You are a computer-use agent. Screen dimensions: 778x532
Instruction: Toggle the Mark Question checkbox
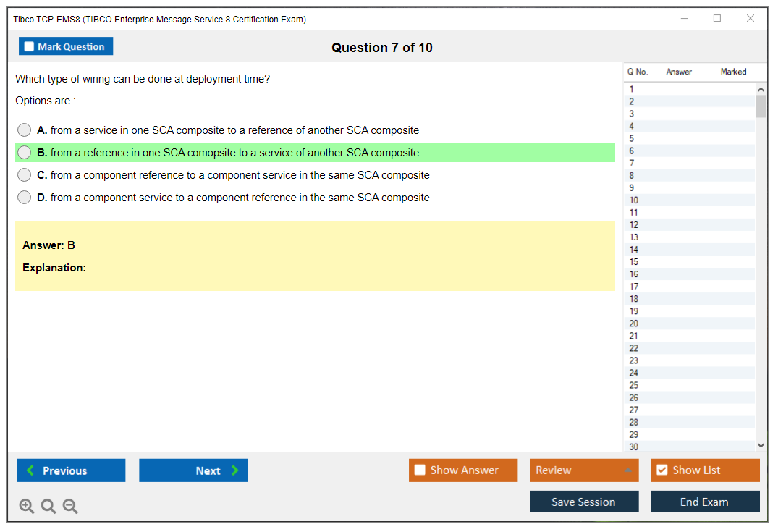30,47
